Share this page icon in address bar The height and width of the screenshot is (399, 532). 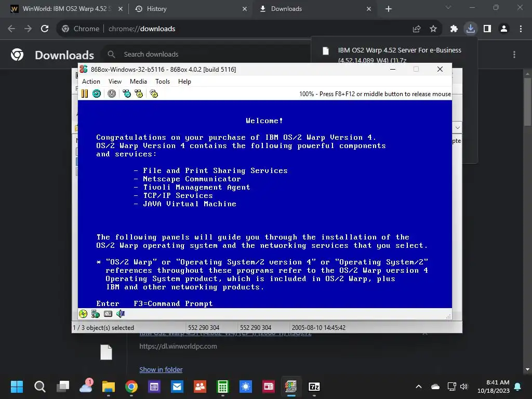click(x=417, y=29)
